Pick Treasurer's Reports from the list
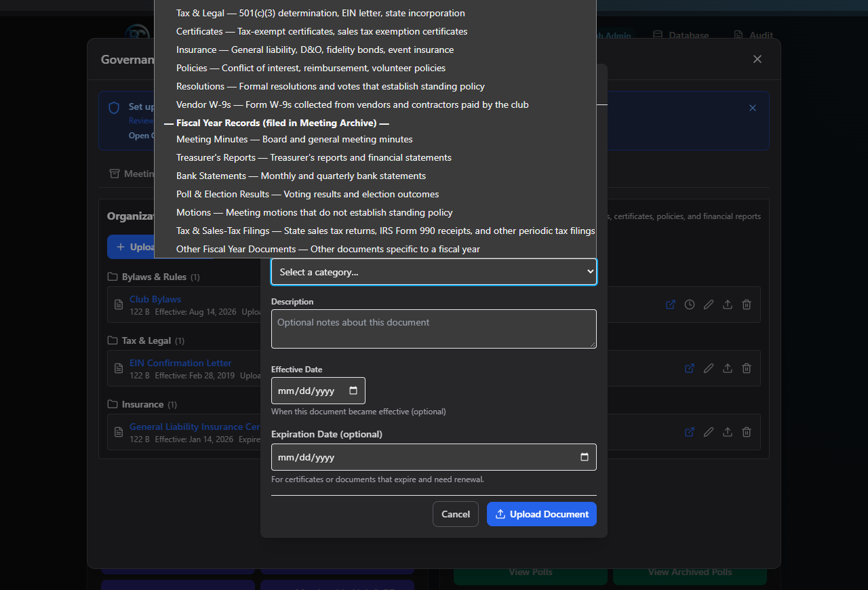The height and width of the screenshot is (590, 868). 376,158
